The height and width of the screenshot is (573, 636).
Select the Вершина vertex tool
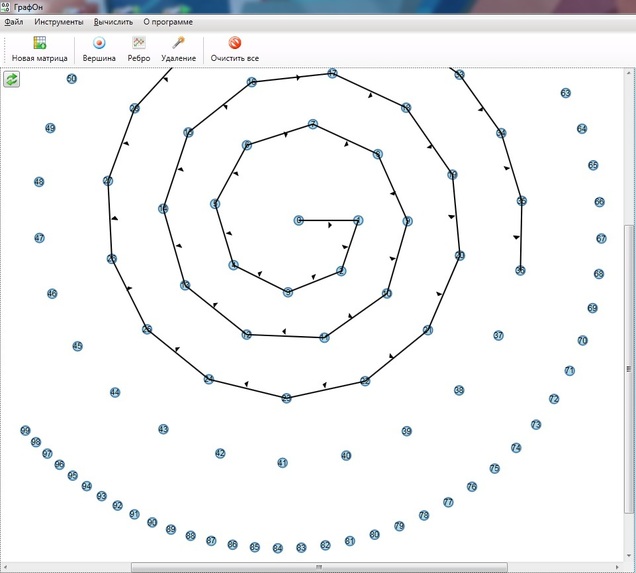pyautogui.click(x=99, y=49)
